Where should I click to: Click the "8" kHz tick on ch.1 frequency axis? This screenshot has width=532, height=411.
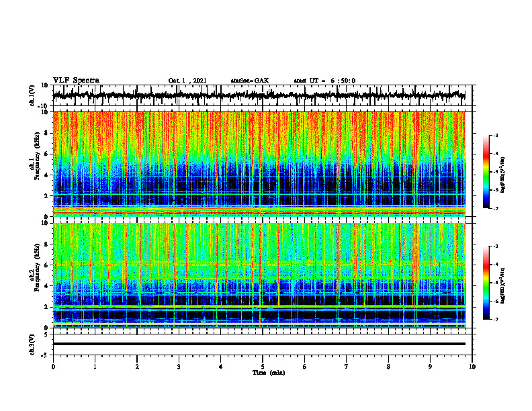(x=47, y=133)
